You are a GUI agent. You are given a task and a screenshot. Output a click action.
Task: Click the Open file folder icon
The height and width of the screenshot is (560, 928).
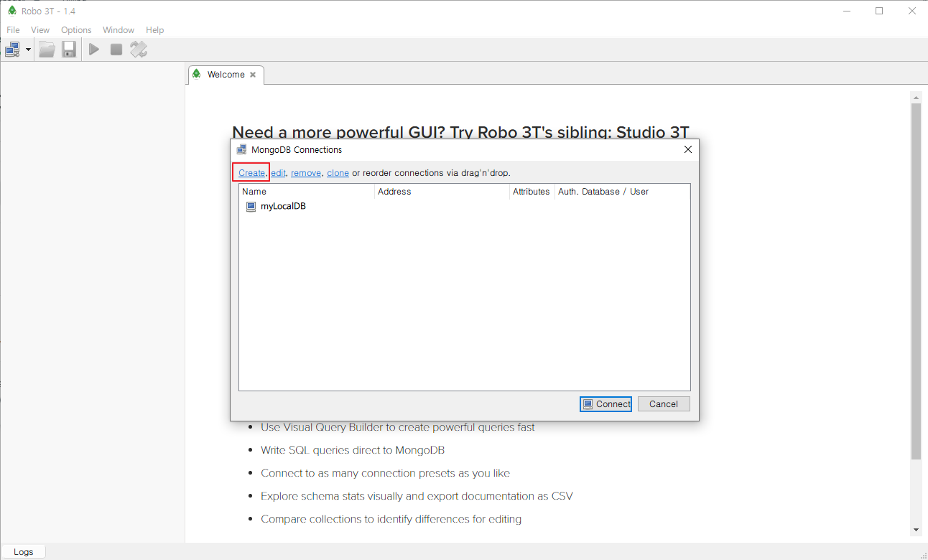47,50
